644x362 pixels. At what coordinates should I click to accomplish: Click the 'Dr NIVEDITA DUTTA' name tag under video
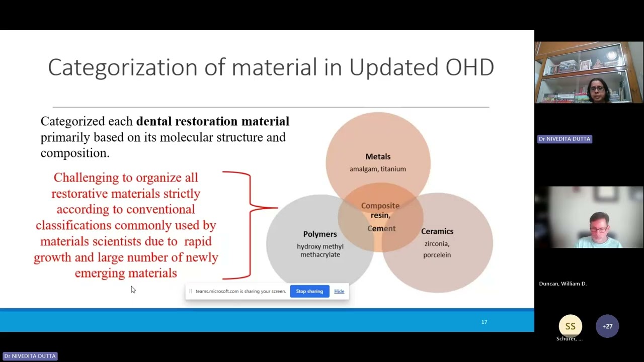click(565, 139)
